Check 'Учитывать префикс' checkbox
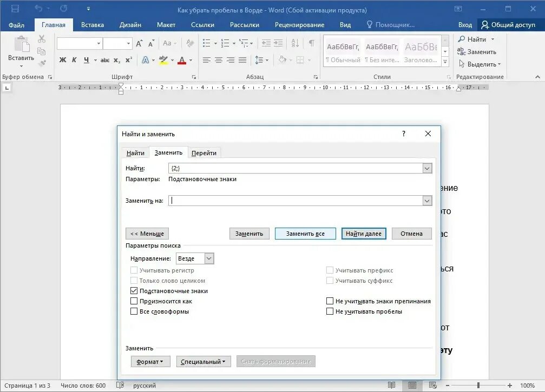This screenshot has width=545, height=392. [x=330, y=270]
